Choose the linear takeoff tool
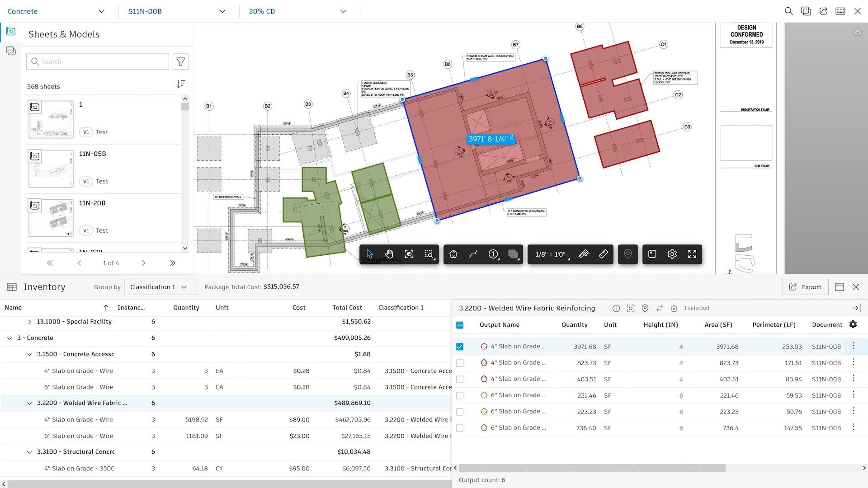868x488 pixels. click(x=473, y=254)
